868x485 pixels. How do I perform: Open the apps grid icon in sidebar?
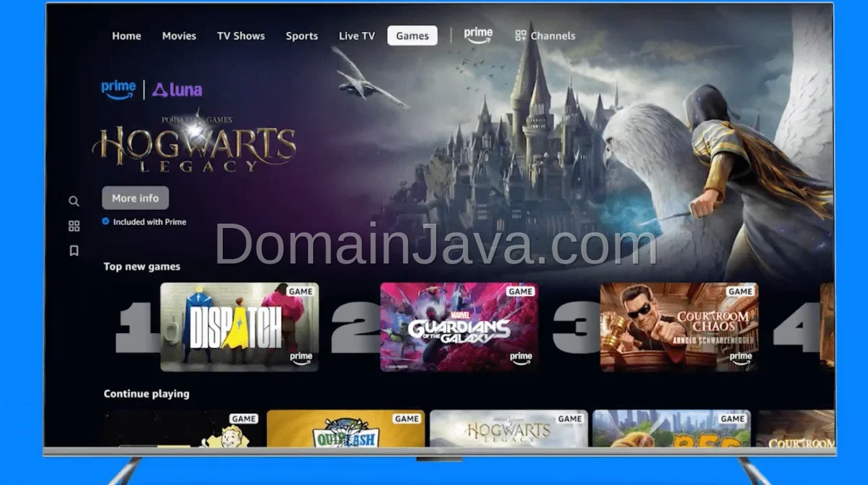point(74,226)
